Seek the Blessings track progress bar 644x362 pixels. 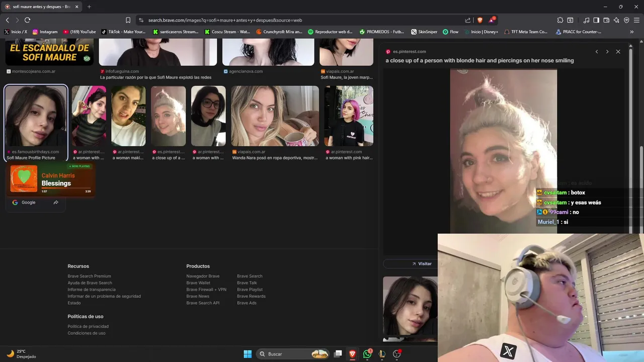click(66, 188)
